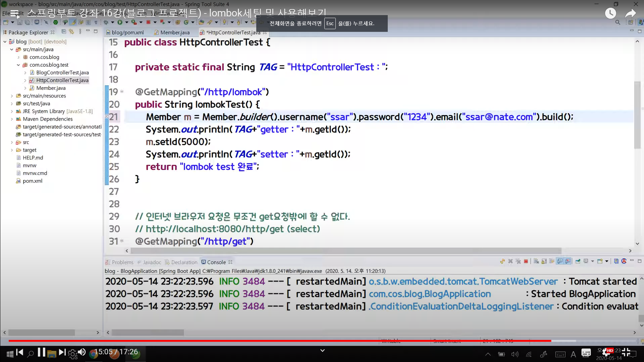644x362 pixels.
Task: Click the green Run button in toolbar
Action: (119, 22)
